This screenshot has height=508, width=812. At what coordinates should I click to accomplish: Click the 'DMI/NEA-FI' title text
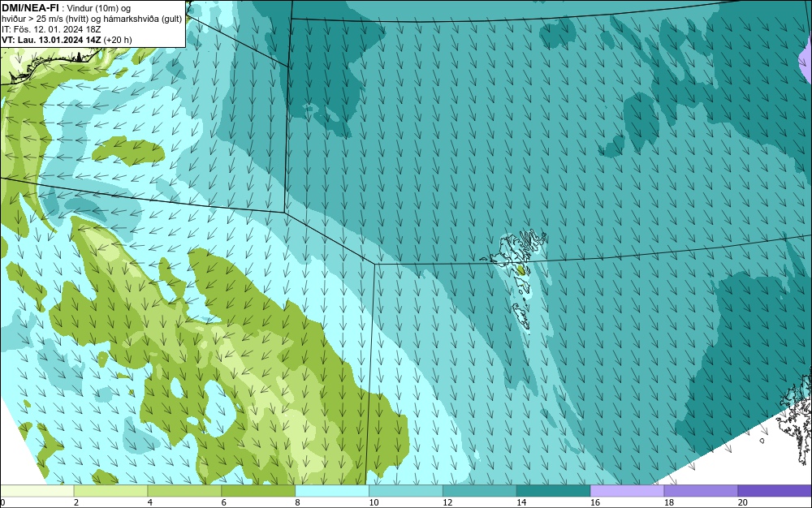[30, 8]
